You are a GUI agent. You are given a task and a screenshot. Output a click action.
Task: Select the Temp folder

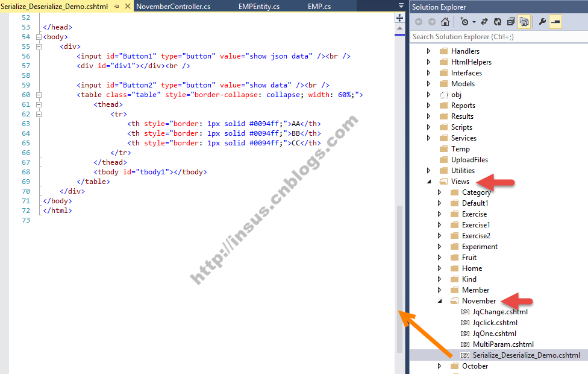pyautogui.click(x=460, y=149)
